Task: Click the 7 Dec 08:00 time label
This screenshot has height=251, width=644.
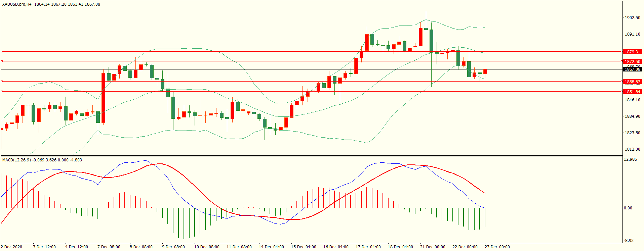Action: (x=109, y=247)
